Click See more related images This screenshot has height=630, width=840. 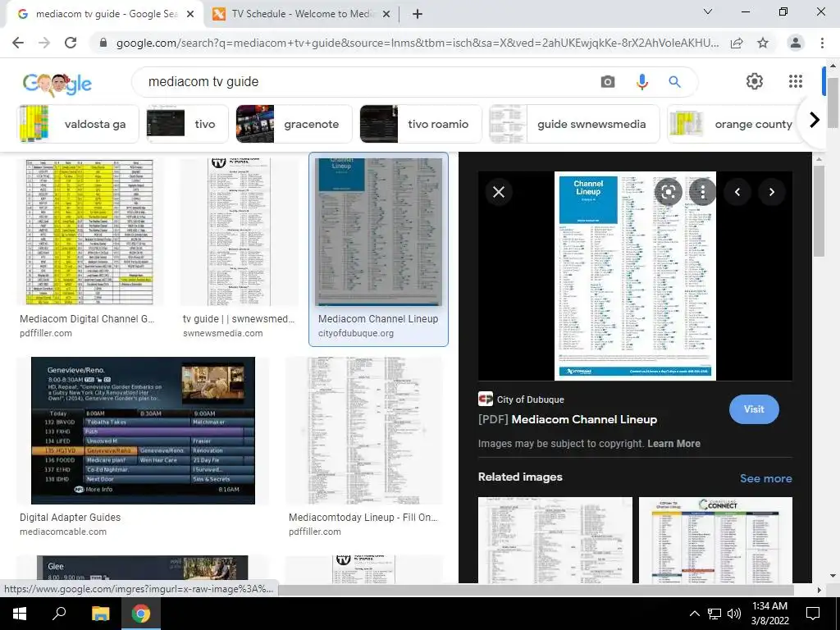pos(765,478)
